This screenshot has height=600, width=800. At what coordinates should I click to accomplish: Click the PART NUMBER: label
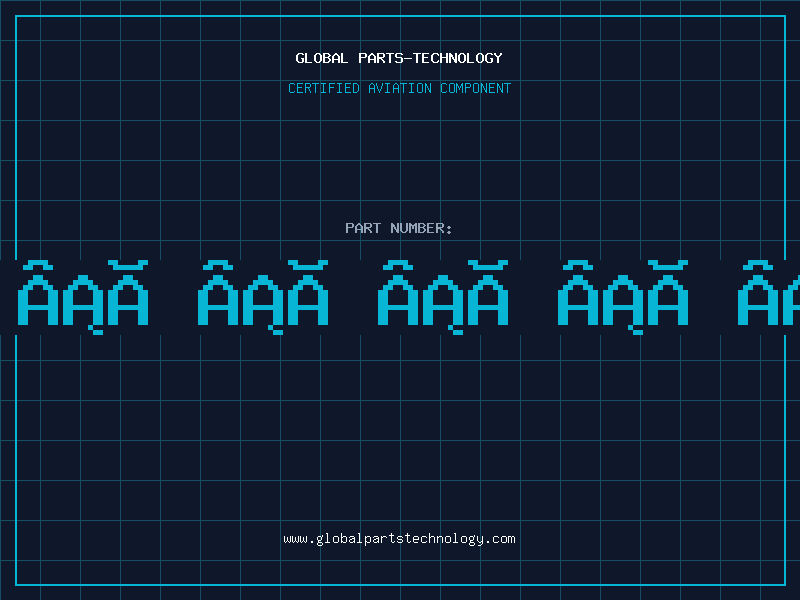point(399,228)
